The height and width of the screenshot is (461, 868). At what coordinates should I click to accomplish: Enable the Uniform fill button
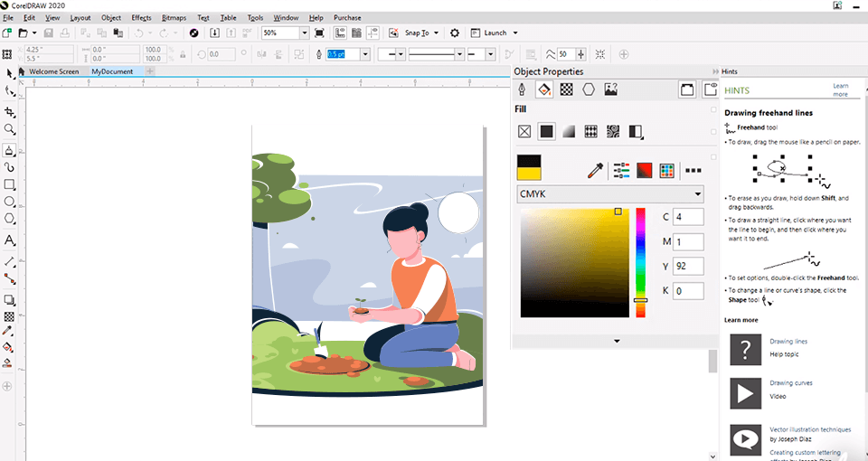(546, 131)
